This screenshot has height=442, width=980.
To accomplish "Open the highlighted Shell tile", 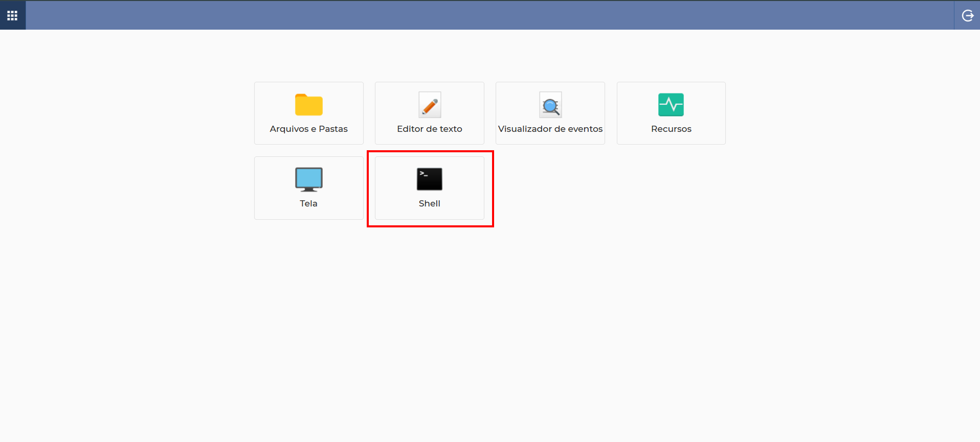I will (430, 188).
